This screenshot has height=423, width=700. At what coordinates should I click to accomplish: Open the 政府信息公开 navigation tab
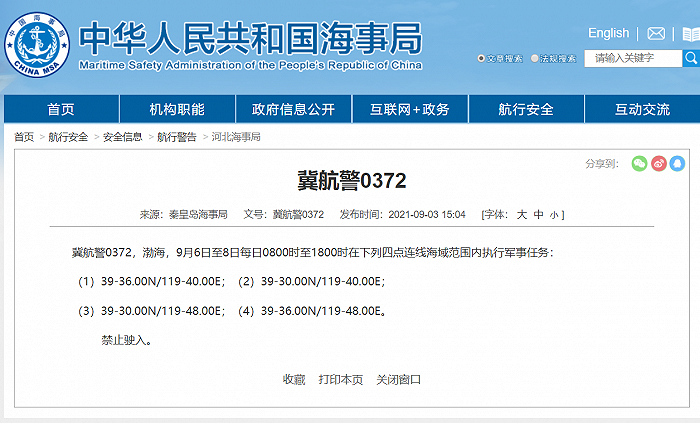click(x=293, y=109)
